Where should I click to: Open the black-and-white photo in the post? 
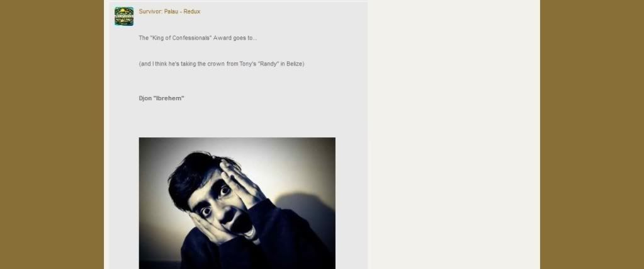[237, 203]
